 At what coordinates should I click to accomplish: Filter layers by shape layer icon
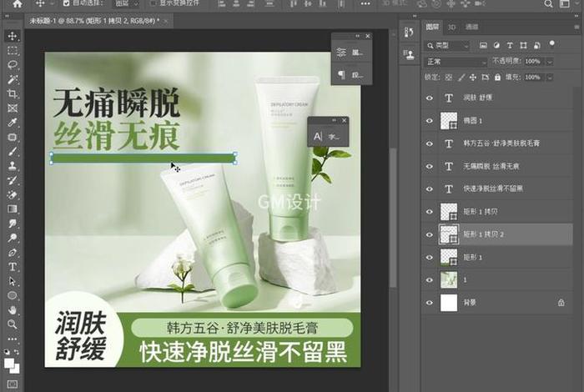click(523, 45)
